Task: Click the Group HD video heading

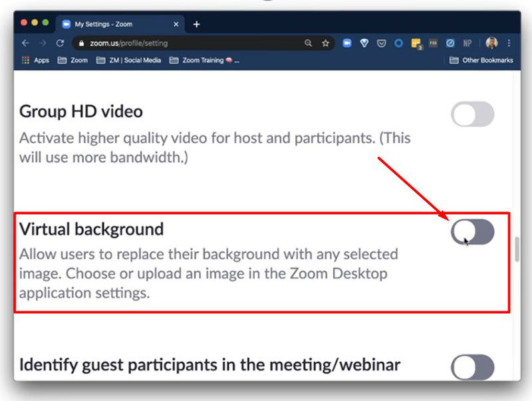Action: coord(81,112)
